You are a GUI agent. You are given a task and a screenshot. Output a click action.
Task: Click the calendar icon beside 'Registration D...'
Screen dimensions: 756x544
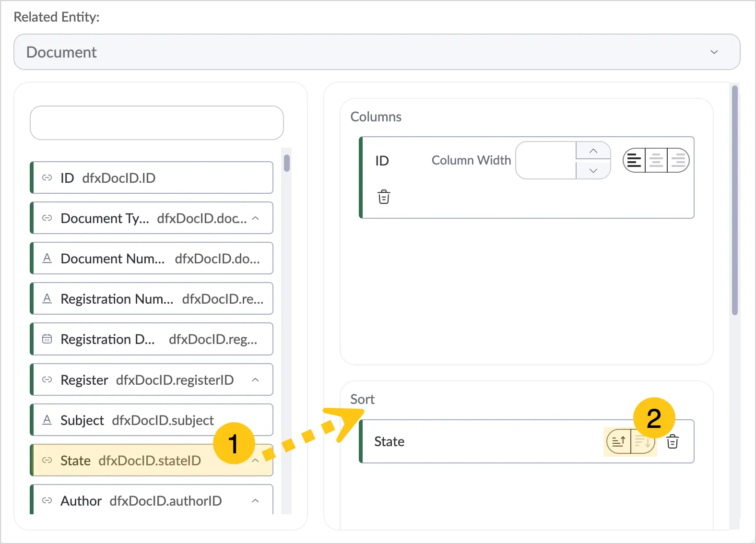click(47, 339)
